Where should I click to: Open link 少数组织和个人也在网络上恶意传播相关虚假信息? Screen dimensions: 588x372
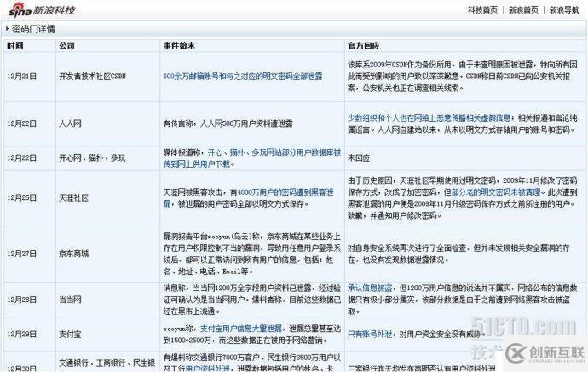coord(429,117)
